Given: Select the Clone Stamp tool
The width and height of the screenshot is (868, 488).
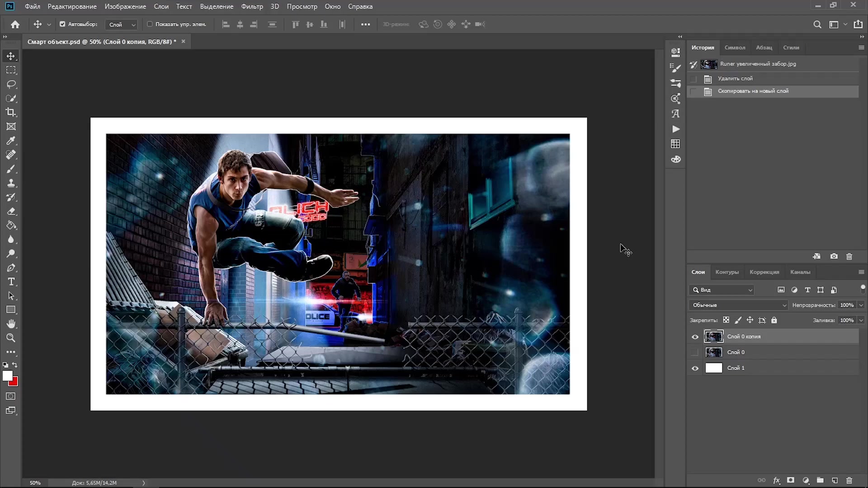Looking at the screenshot, I should 11,183.
